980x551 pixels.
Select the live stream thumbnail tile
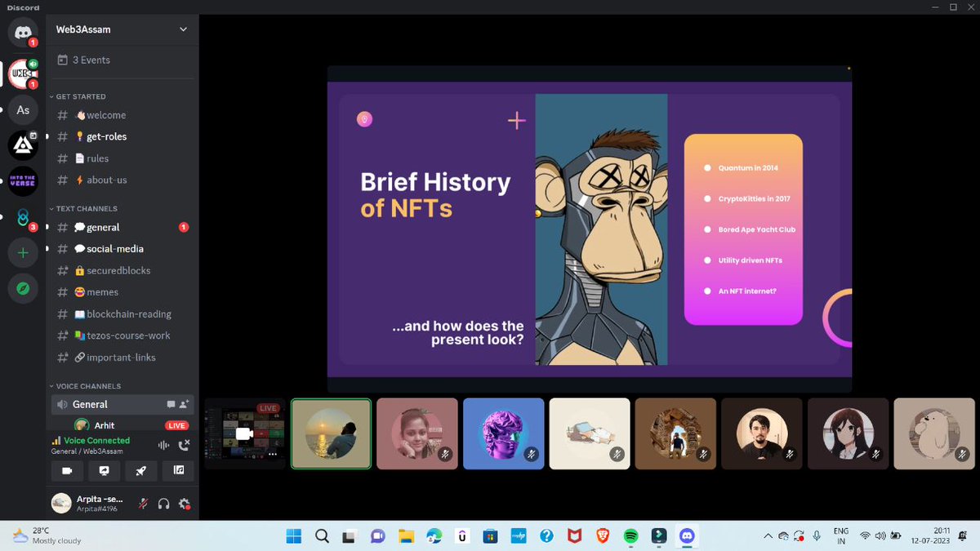(245, 433)
